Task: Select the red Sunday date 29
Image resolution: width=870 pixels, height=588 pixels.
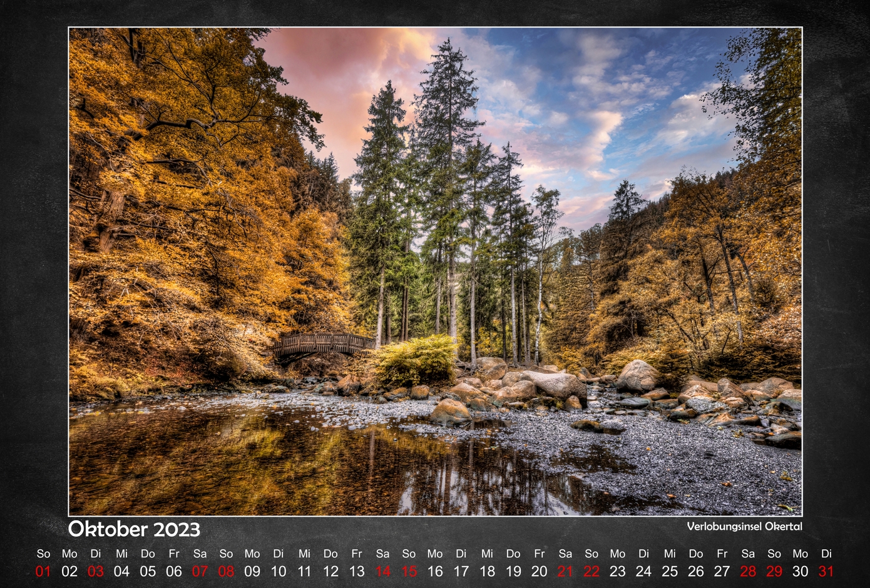Action: tap(774, 571)
